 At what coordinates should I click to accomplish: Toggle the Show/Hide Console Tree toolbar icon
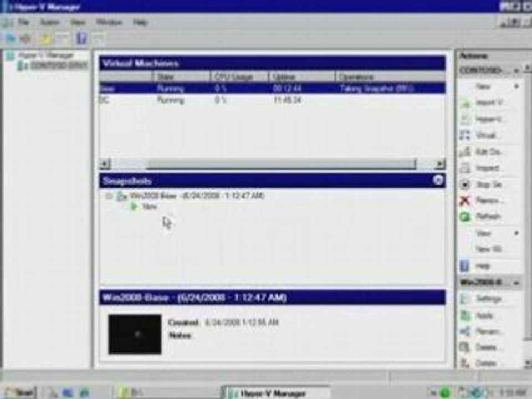click(63, 39)
